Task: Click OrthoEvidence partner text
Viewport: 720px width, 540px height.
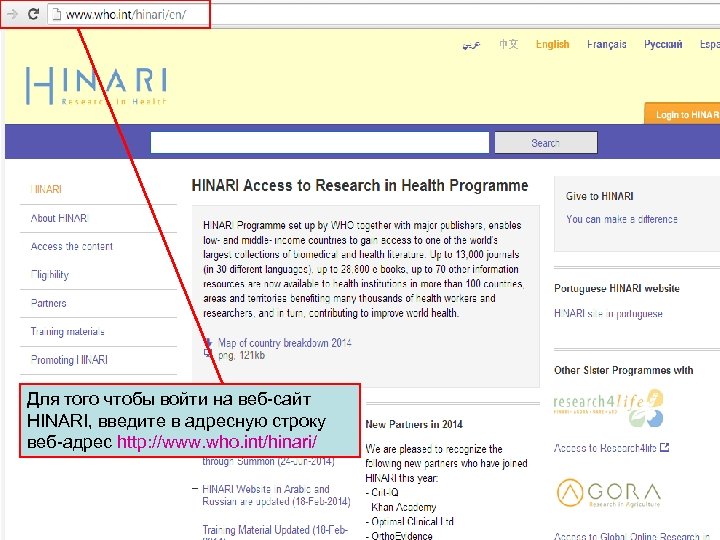Action: tap(402, 535)
